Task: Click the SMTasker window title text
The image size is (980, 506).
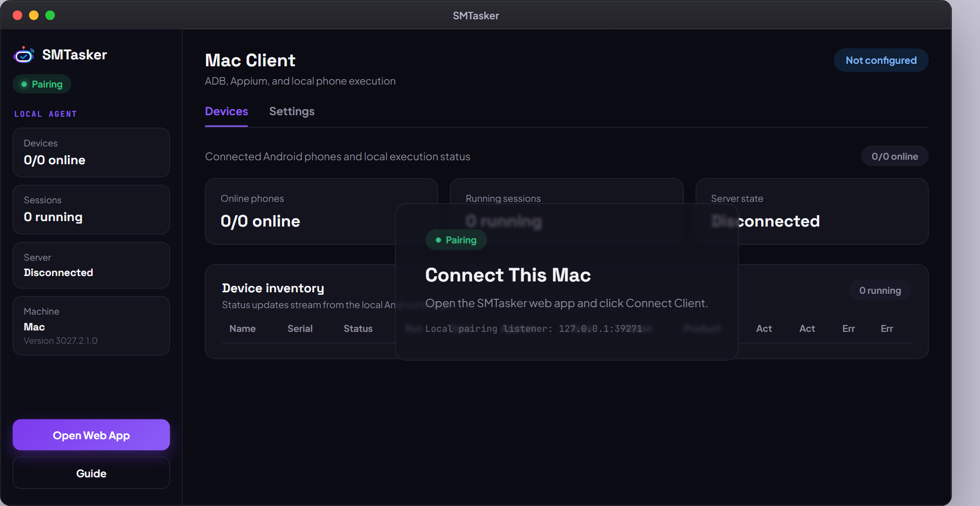Action: 476,15
